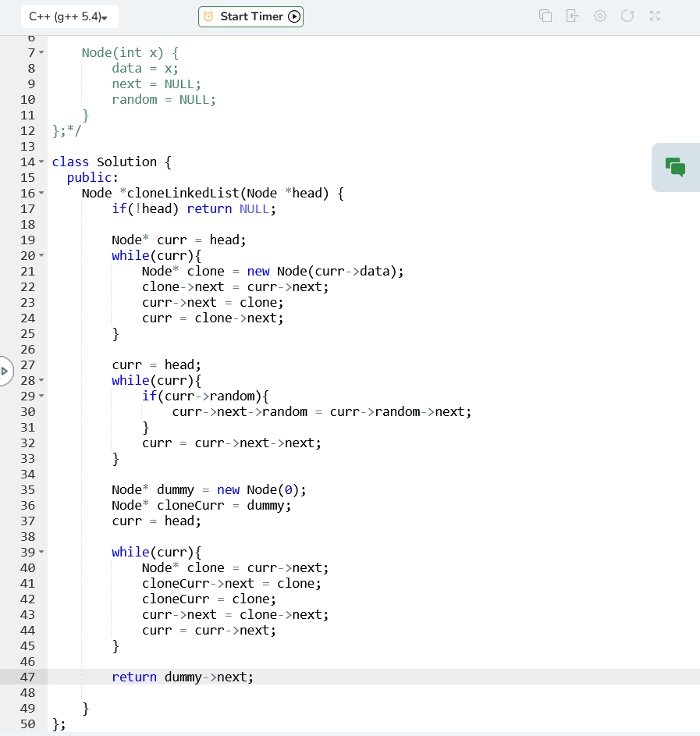Click 'next = NULL;' comment line

[156, 84]
